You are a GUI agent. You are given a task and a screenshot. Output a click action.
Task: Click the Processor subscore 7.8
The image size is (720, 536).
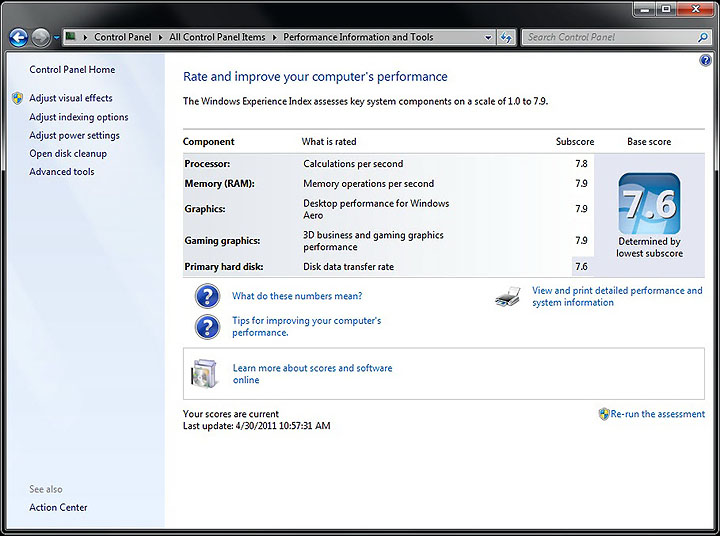point(581,164)
